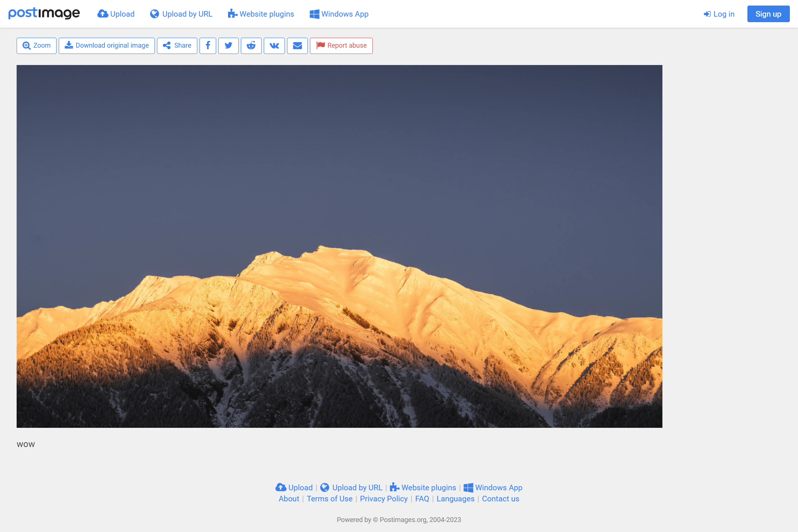The image size is (798, 532).
Task: Click the Zoom button
Action: [37, 45]
